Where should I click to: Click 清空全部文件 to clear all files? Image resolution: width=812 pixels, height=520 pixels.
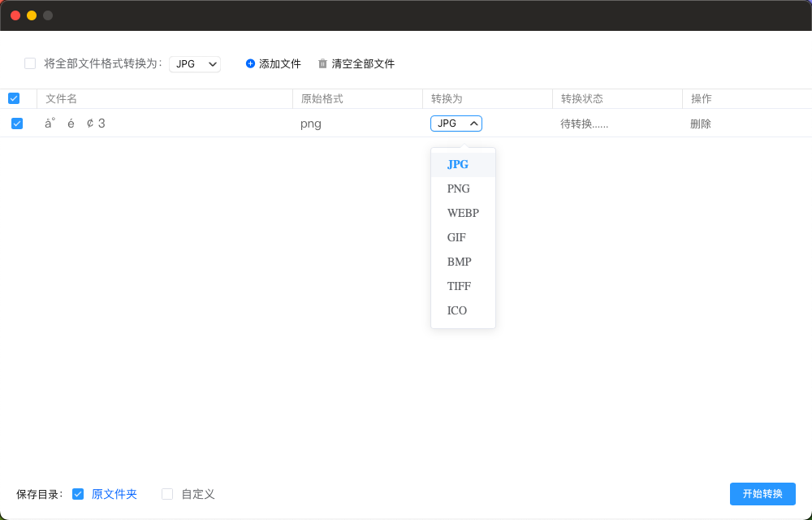click(x=363, y=63)
